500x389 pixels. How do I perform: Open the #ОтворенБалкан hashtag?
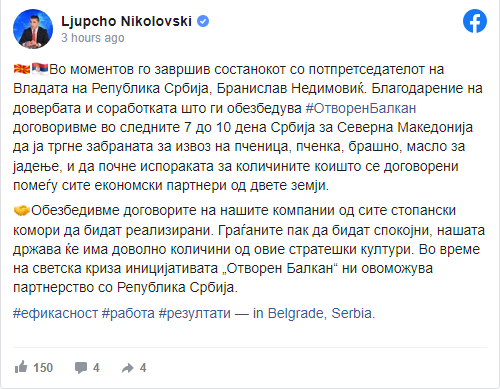point(361,108)
